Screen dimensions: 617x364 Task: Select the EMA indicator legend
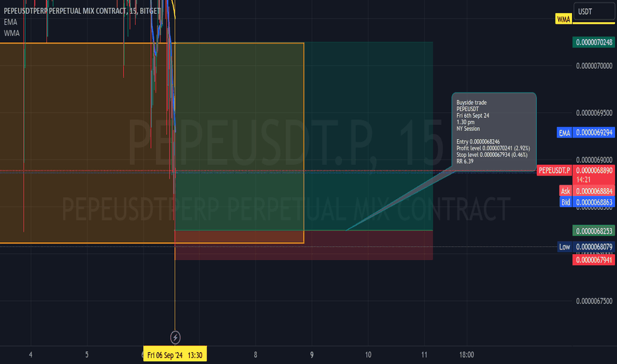(11, 22)
